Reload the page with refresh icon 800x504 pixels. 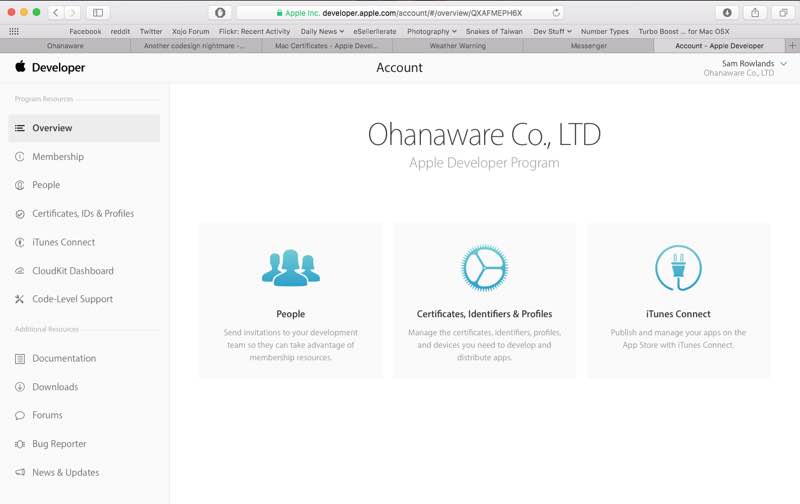pyautogui.click(x=556, y=12)
